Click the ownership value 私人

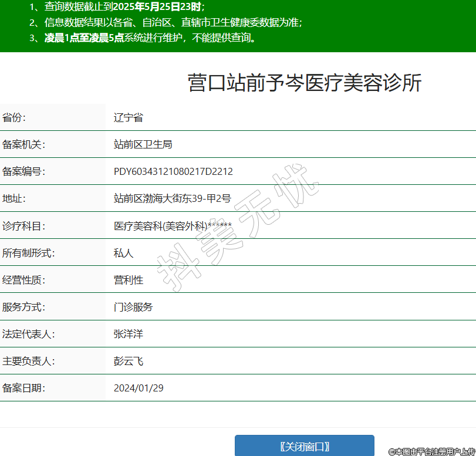click(x=123, y=253)
